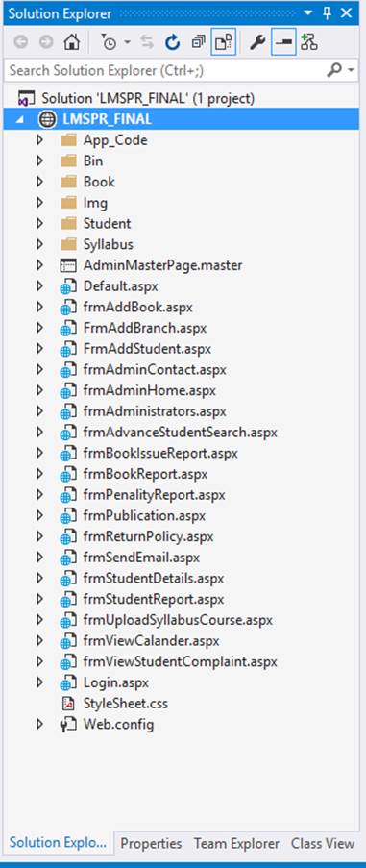Switch to the Properties tab
The image size is (366, 868).
[x=151, y=844]
